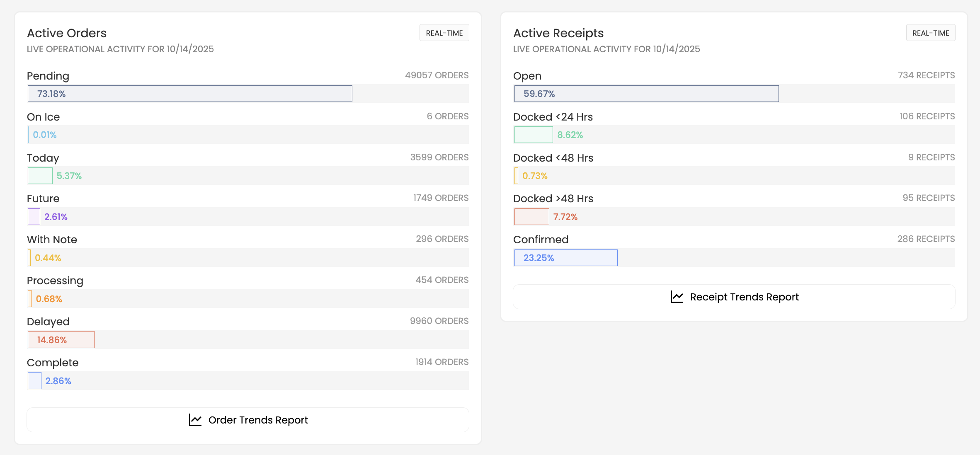Click the Delayed 14.86% red bar

click(x=61, y=340)
